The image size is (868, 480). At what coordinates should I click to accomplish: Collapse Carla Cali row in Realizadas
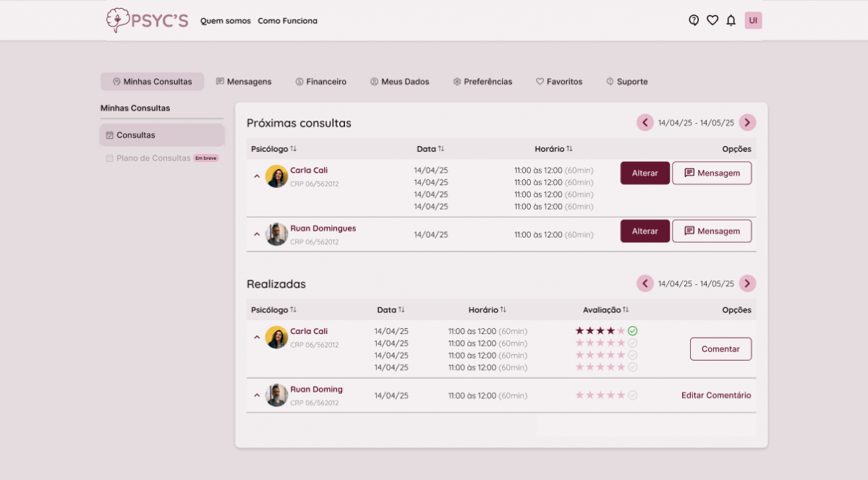(257, 337)
